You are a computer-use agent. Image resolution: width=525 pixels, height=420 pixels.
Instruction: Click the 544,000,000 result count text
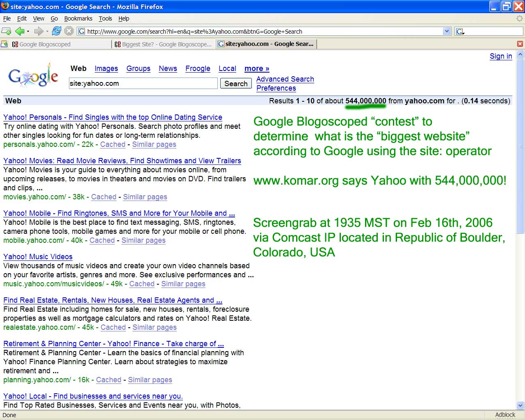pyautogui.click(x=366, y=101)
